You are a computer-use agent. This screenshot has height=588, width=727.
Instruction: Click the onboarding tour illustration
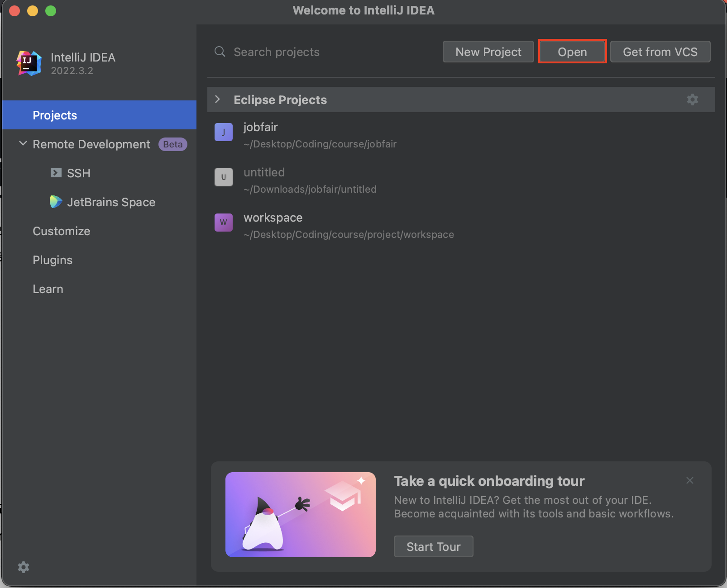[301, 515]
